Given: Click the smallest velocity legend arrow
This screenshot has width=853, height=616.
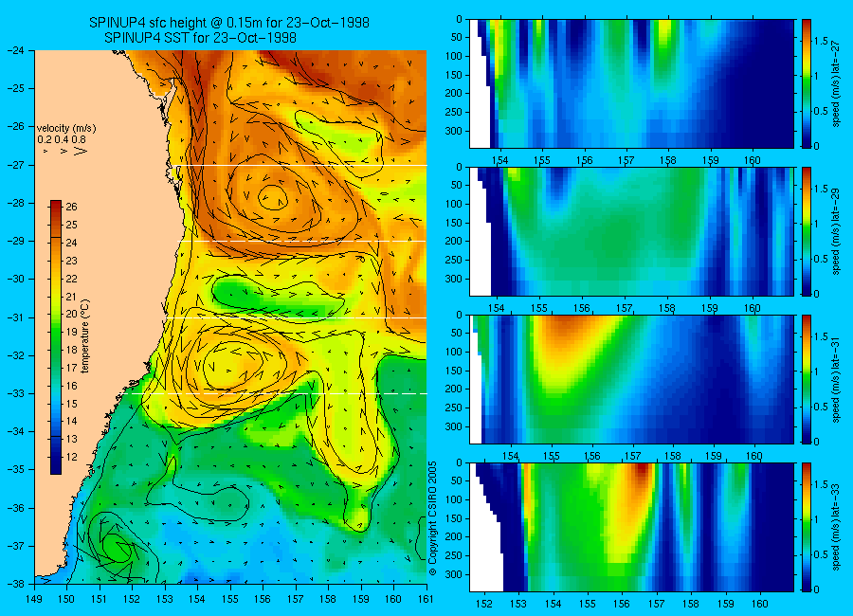Looking at the screenshot, I should pyautogui.click(x=46, y=151).
